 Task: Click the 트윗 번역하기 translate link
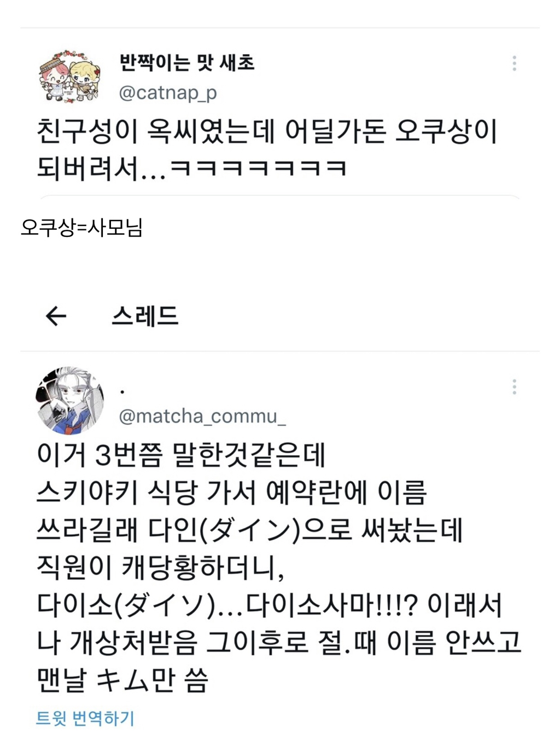click(x=85, y=718)
